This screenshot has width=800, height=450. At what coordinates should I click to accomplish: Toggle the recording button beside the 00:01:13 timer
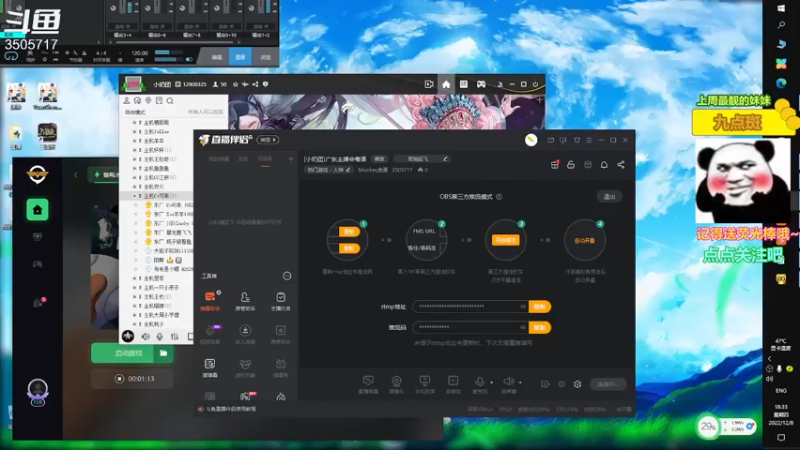point(119,379)
